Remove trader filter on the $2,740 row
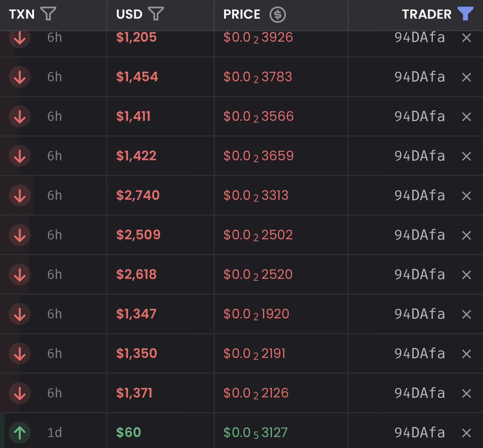 click(x=466, y=196)
